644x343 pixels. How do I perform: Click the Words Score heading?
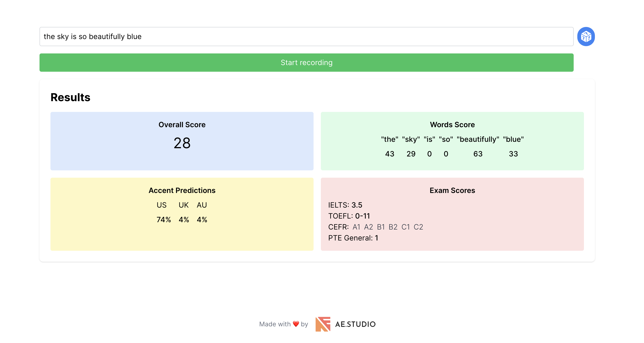coord(452,124)
